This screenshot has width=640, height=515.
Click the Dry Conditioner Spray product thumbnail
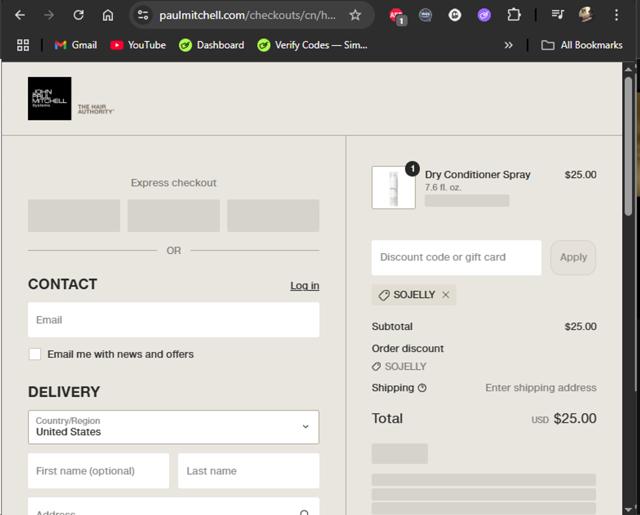tap(393, 187)
